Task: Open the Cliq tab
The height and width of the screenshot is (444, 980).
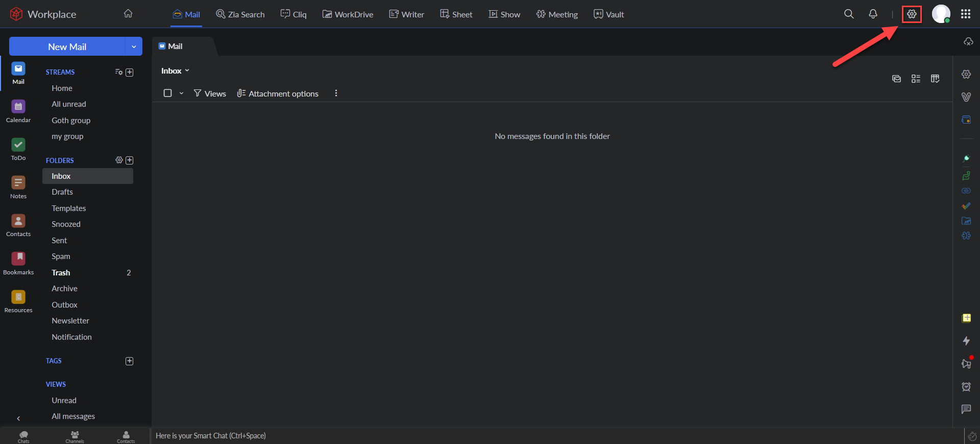Action: point(293,14)
